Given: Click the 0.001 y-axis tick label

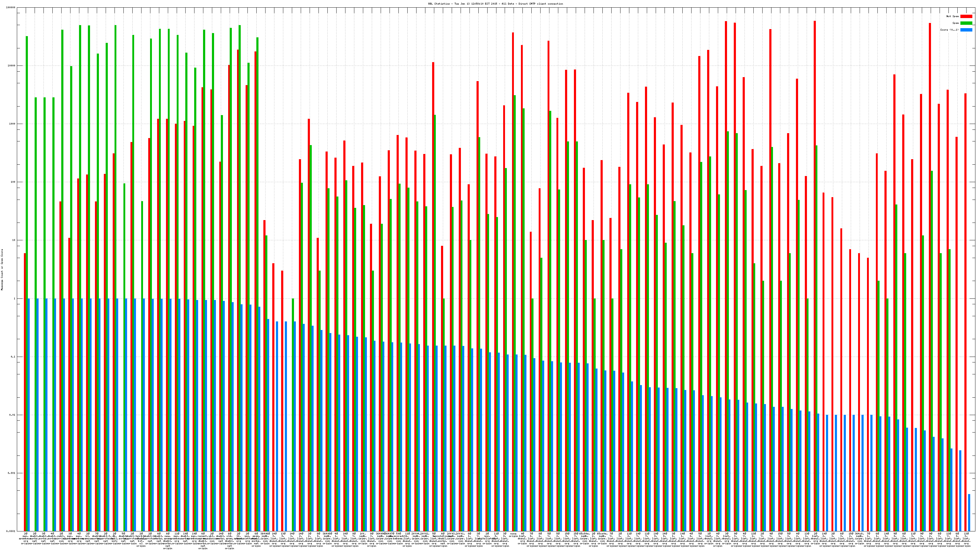Looking at the screenshot, I should click(12, 474).
